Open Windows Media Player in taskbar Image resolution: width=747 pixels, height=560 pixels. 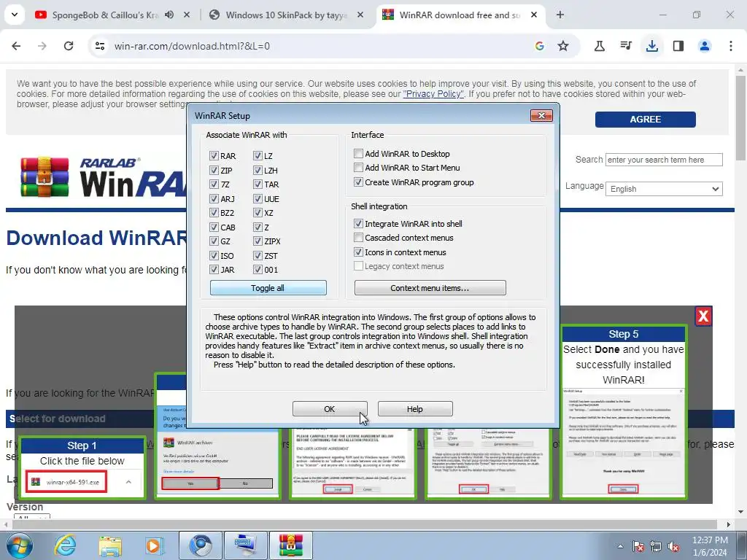tap(154, 545)
